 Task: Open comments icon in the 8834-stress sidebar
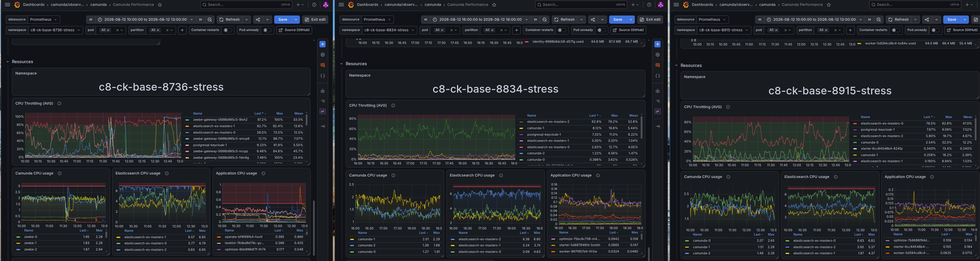pos(657,65)
